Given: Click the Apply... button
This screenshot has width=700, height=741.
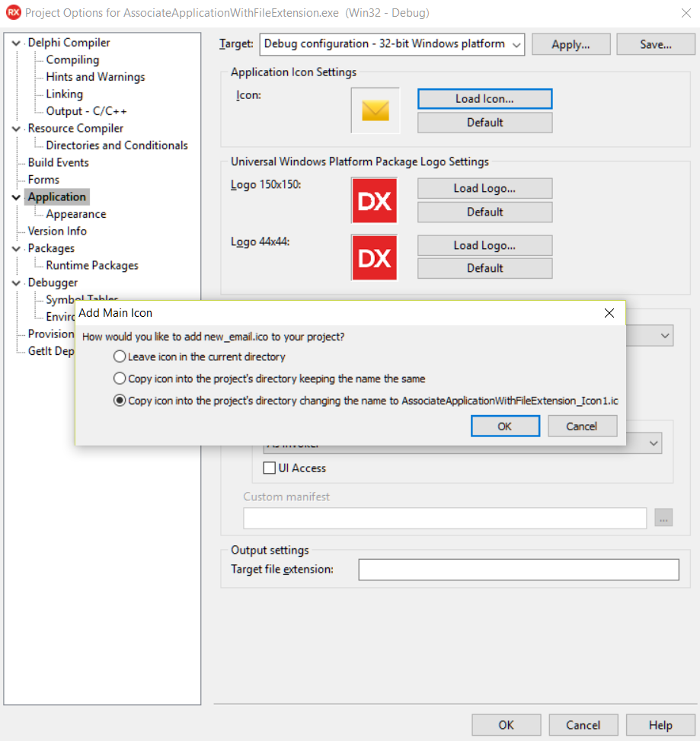Looking at the screenshot, I should [571, 44].
